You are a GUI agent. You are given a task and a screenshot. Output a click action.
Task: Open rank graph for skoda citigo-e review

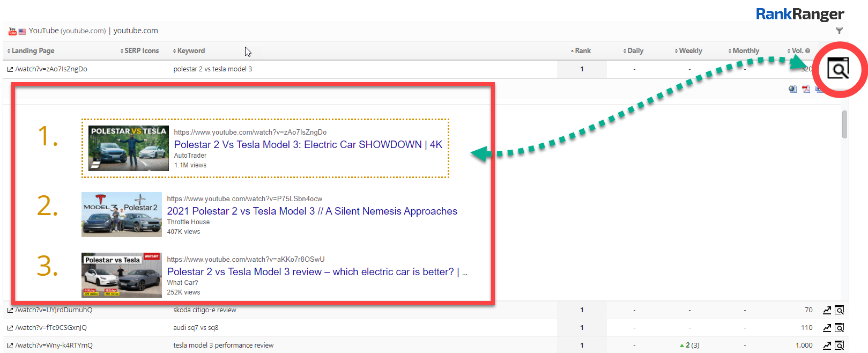click(827, 310)
